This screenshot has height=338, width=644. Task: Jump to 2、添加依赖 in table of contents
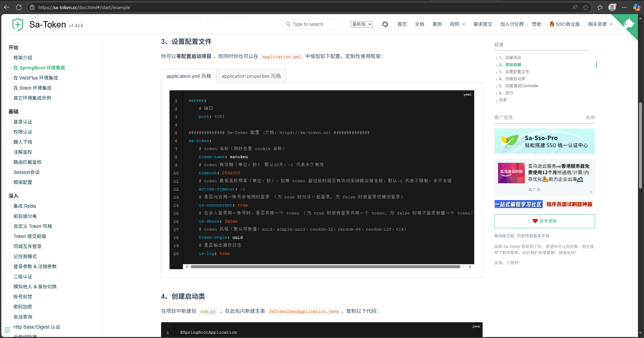coord(510,65)
